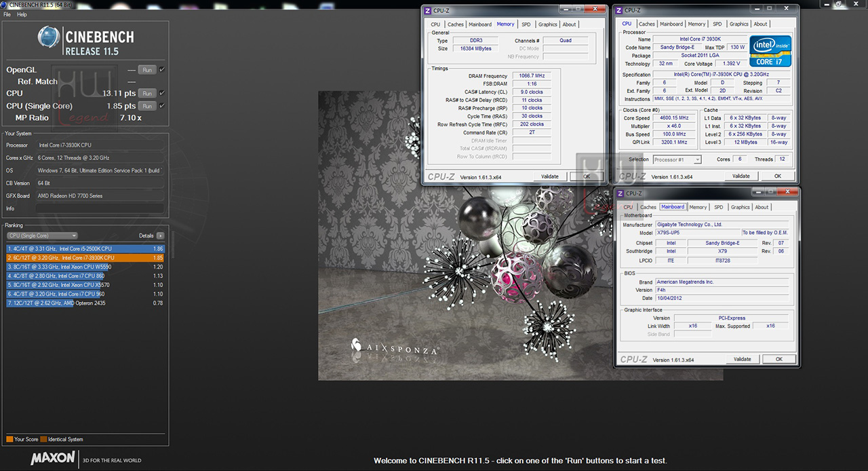Image resolution: width=868 pixels, height=471 pixels.
Task: Open the About tab in the Mainboard CPU-Z window
Action: point(762,207)
